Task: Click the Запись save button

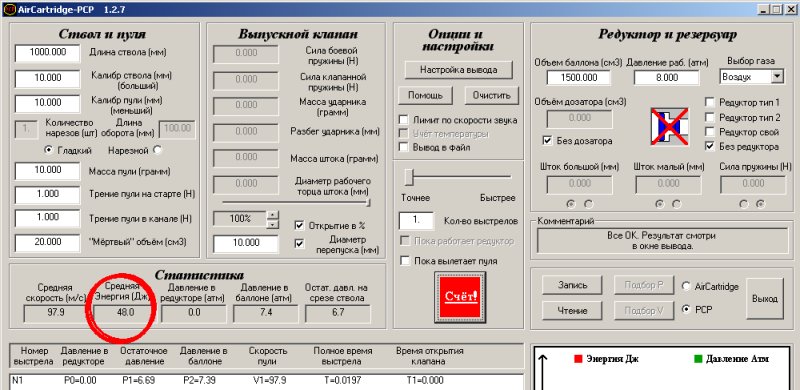Action: 572,285
